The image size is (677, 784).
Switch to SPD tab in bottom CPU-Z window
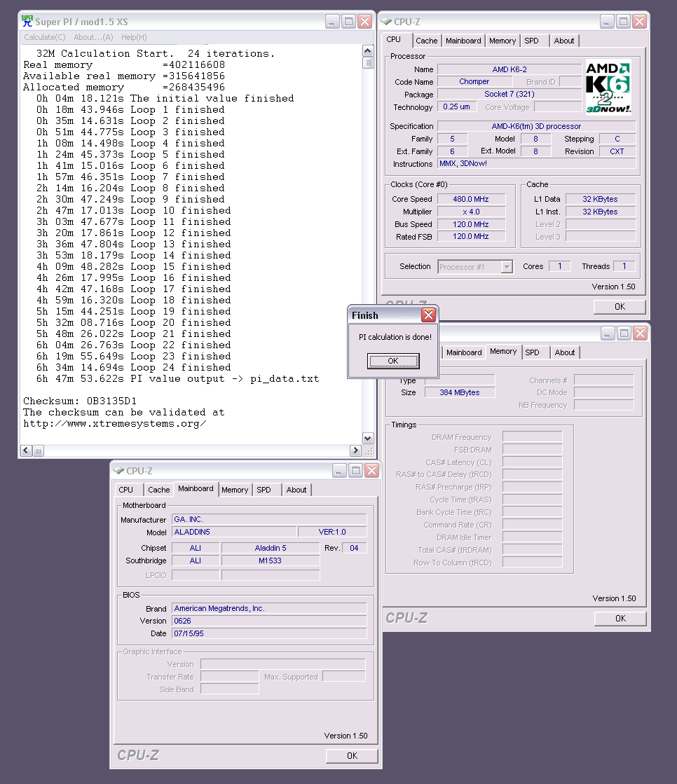(264, 490)
